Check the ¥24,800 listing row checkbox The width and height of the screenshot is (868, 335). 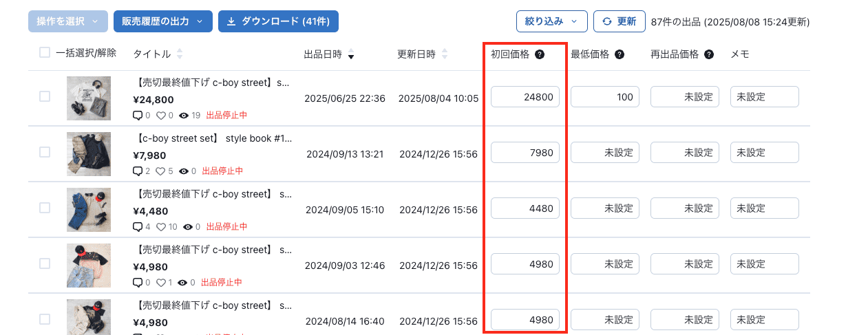pos(45,97)
